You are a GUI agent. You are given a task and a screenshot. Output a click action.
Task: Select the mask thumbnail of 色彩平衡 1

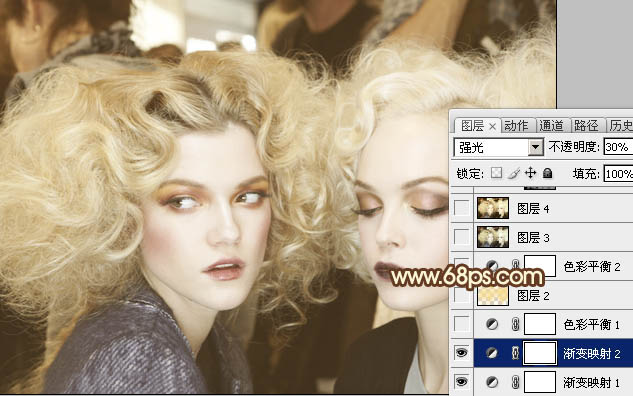pos(540,324)
